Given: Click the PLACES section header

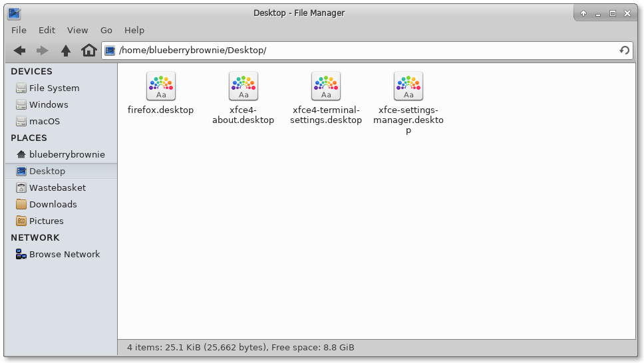Looking at the screenshot, I should click(x=29, y=138).
